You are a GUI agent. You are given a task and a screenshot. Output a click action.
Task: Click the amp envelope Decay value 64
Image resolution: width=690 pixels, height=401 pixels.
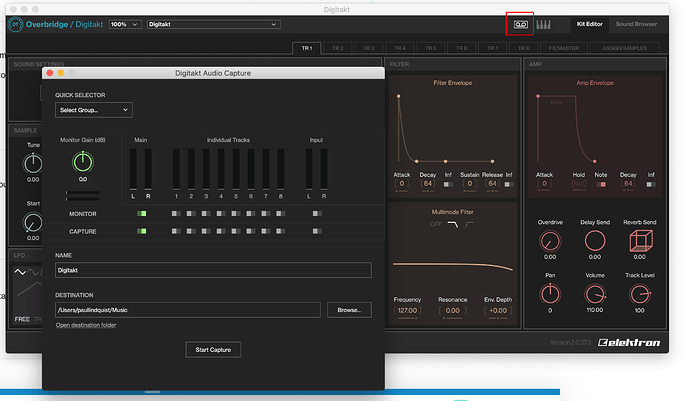click(x=628, y=184)
